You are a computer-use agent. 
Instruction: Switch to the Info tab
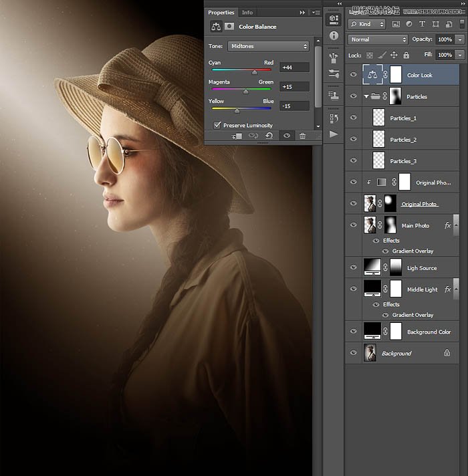click(x=247, y=12)
